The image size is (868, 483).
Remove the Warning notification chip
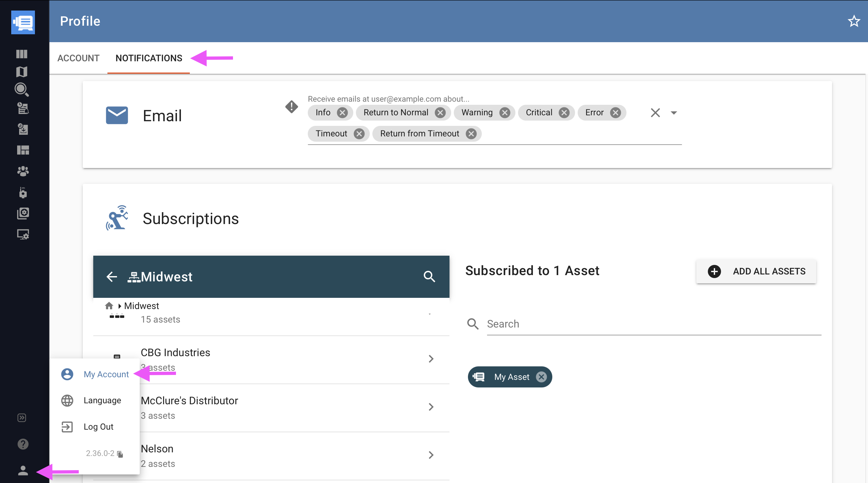point(505,113)
